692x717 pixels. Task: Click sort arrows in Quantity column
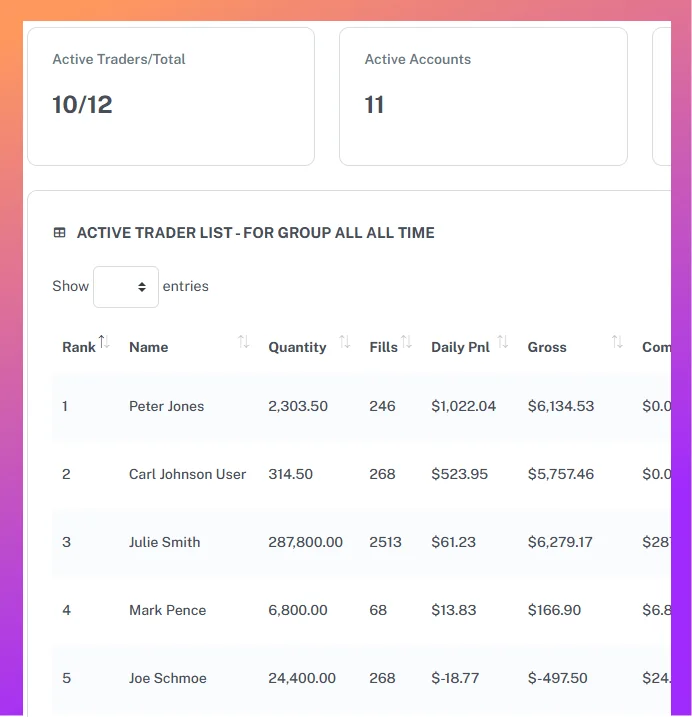click(x=344, y=343)
